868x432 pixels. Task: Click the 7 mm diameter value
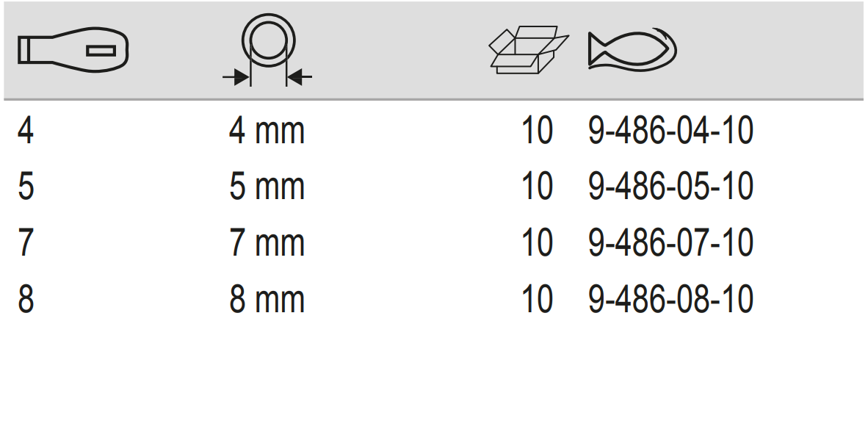coord(267,244)
